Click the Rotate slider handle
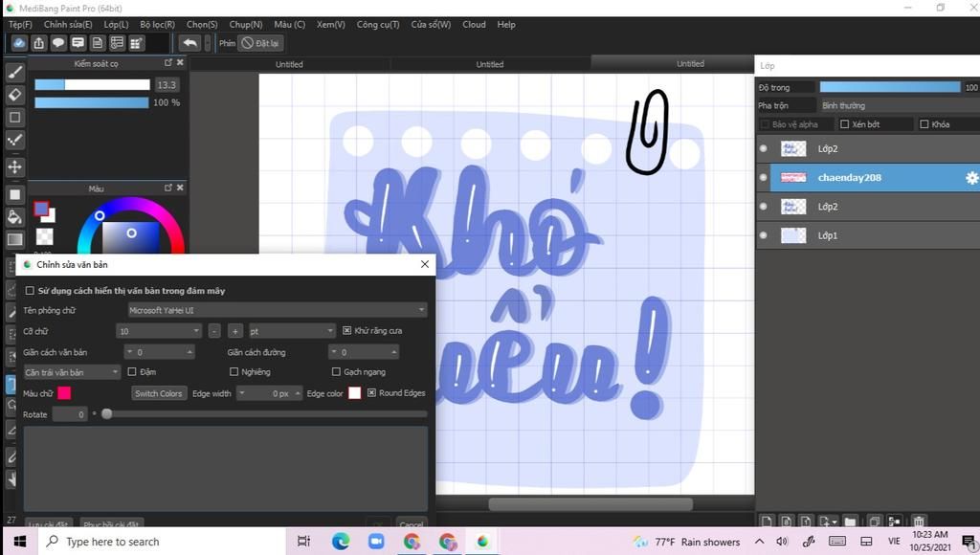980x555 pixels. tap(107, 413)
